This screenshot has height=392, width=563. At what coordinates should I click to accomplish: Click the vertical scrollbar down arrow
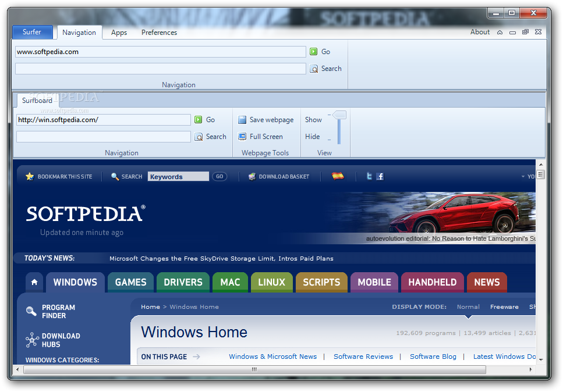pyautogui.click(x=541, y=360)
